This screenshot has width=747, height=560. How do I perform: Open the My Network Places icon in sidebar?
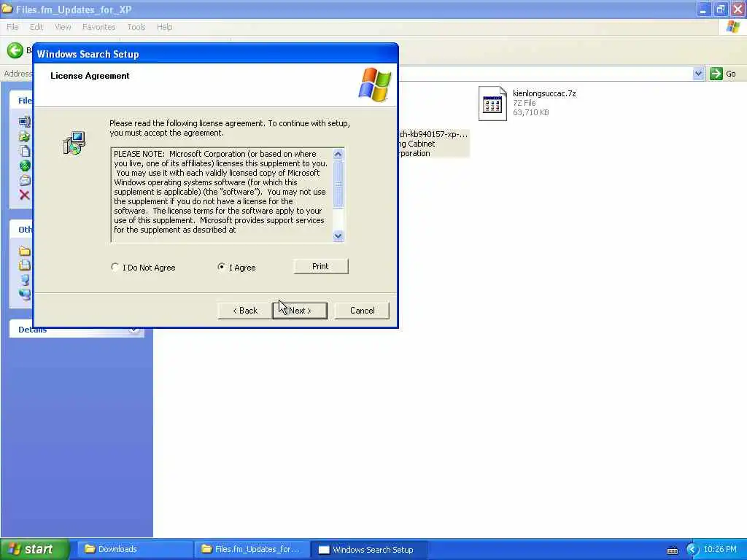coord(25,294)
